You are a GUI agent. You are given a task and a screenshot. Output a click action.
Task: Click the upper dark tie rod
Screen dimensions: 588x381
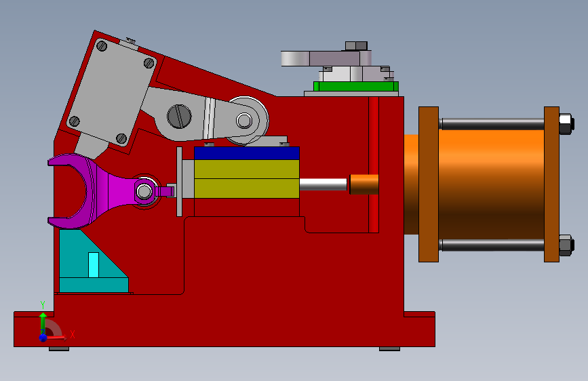click(x=492, y=124)
